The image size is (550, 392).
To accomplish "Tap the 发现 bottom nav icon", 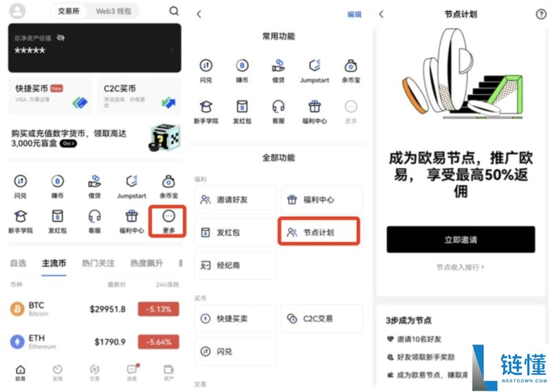I will coord(58,373).
